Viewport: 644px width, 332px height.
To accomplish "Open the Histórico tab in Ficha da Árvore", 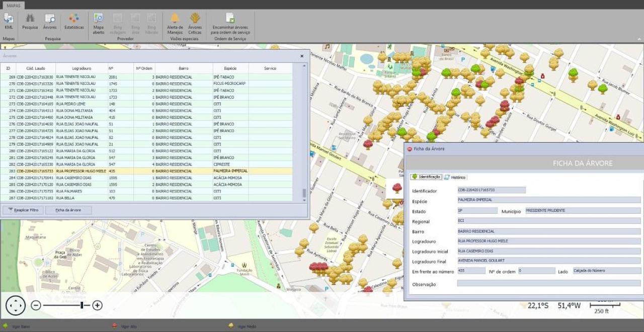I will (x=455, y=177).
